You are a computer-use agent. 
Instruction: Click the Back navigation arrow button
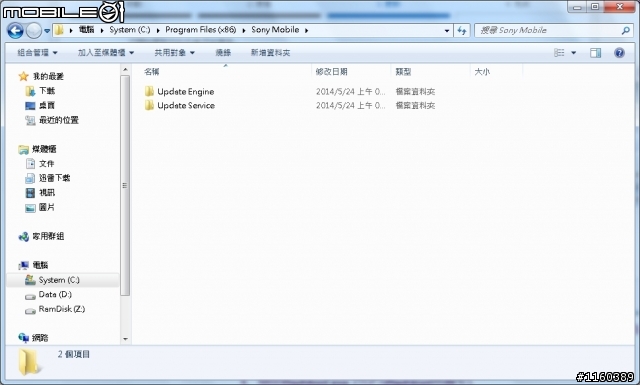point(16,31)
